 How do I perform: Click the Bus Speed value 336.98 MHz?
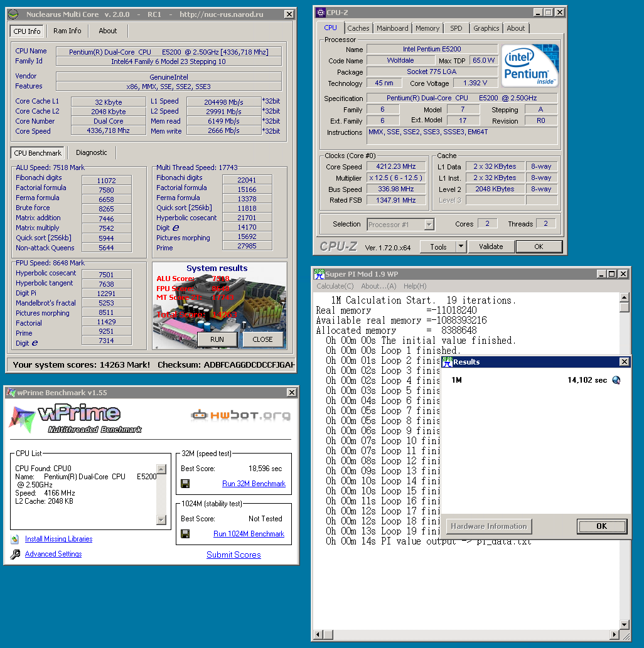[395, 189]
